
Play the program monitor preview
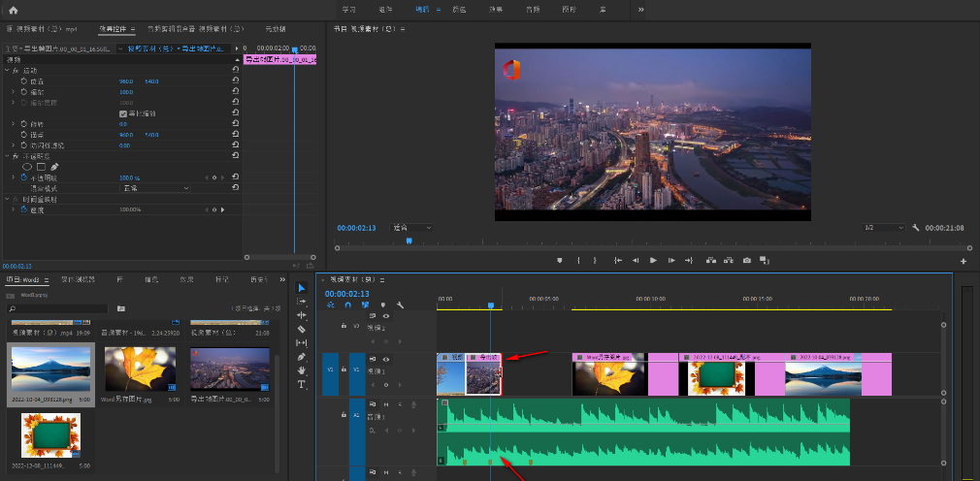point(653,261)
